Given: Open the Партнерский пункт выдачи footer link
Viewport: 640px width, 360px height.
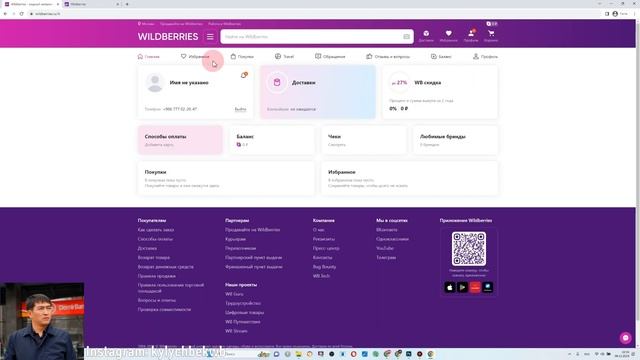Looking at the screenshot, I should (x=253, y=258).
